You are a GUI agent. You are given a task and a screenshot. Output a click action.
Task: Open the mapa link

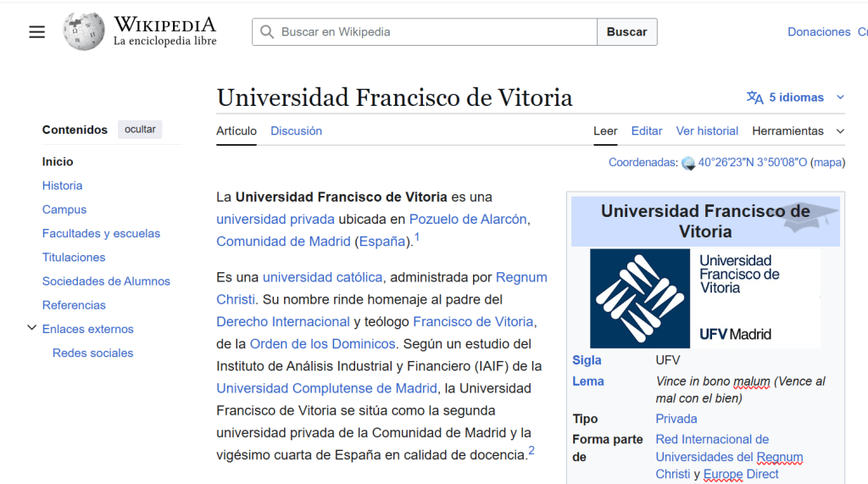(827, 162)
